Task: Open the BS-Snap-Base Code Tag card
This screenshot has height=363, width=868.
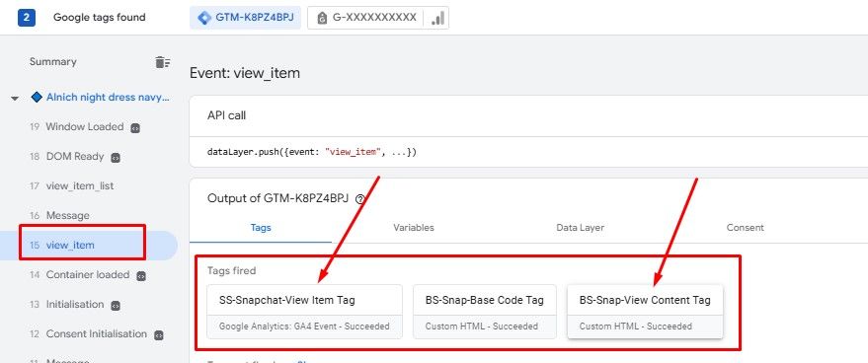Action: click(x=485, y=312)
